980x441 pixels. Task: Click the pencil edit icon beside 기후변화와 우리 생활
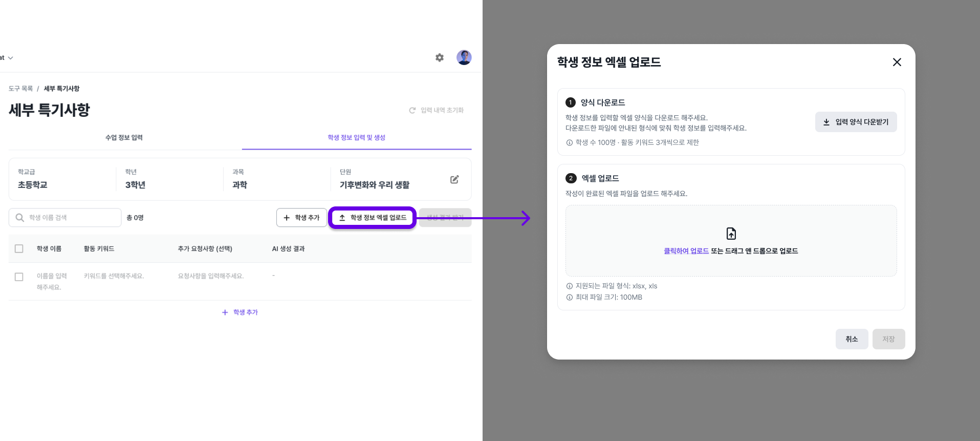454,179
